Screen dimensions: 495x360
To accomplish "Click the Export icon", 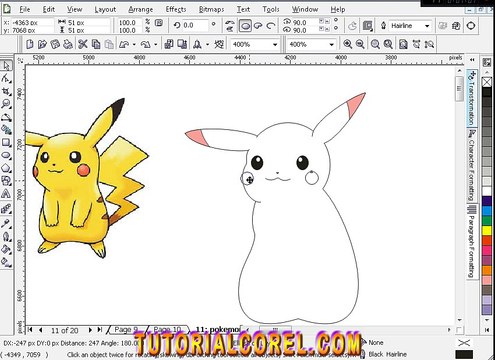I will tap(182, 44).
